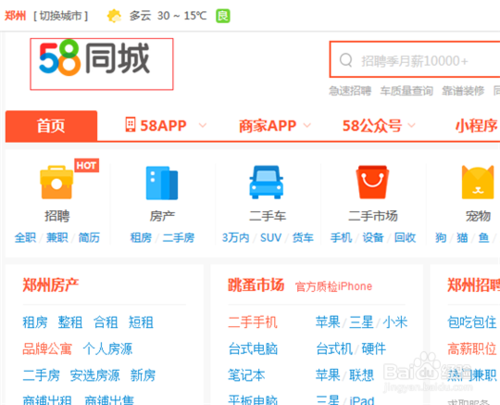Open 鱼 under 宠物

pos(484,238)
